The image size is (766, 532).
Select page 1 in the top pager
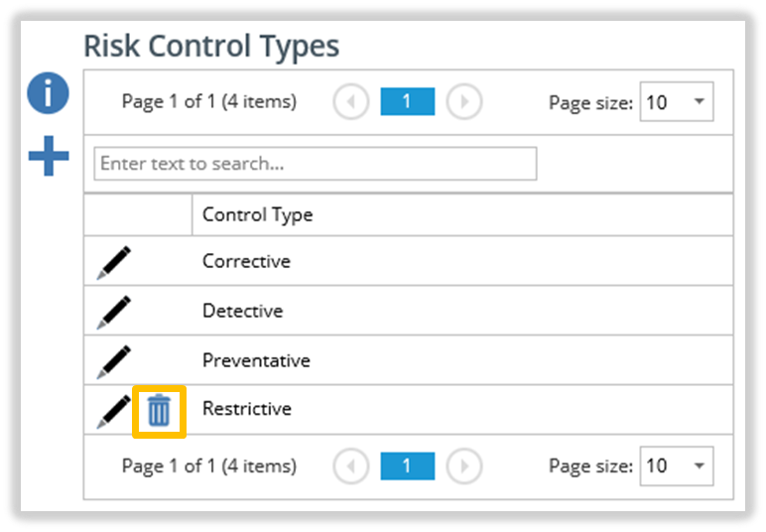pos(408,101)
